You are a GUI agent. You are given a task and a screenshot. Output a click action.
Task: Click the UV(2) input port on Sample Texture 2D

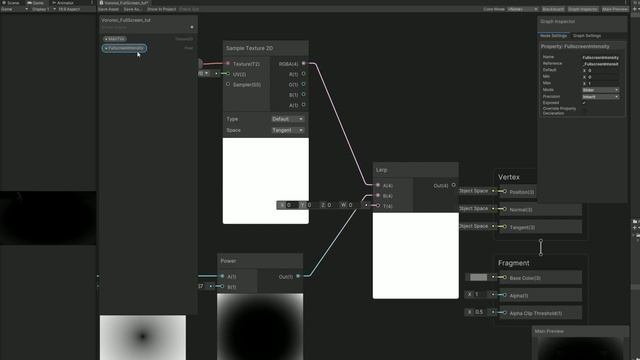point(228,74)
